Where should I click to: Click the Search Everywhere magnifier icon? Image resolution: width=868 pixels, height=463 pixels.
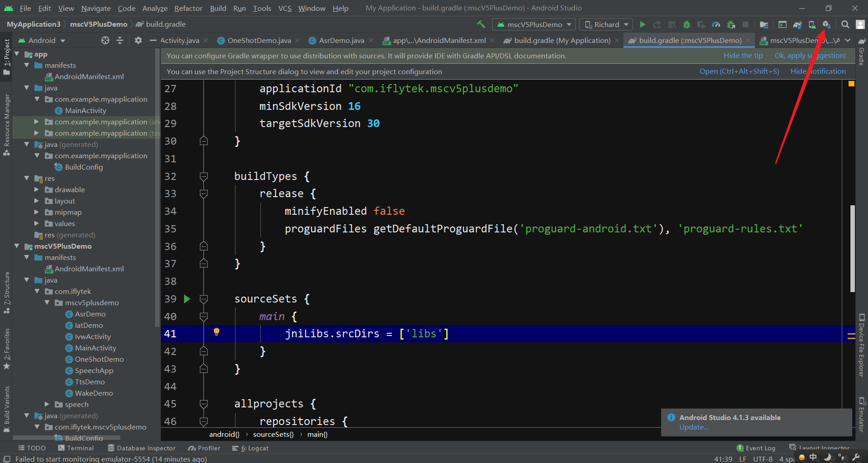pyautogui.click(x=845, y=24)
